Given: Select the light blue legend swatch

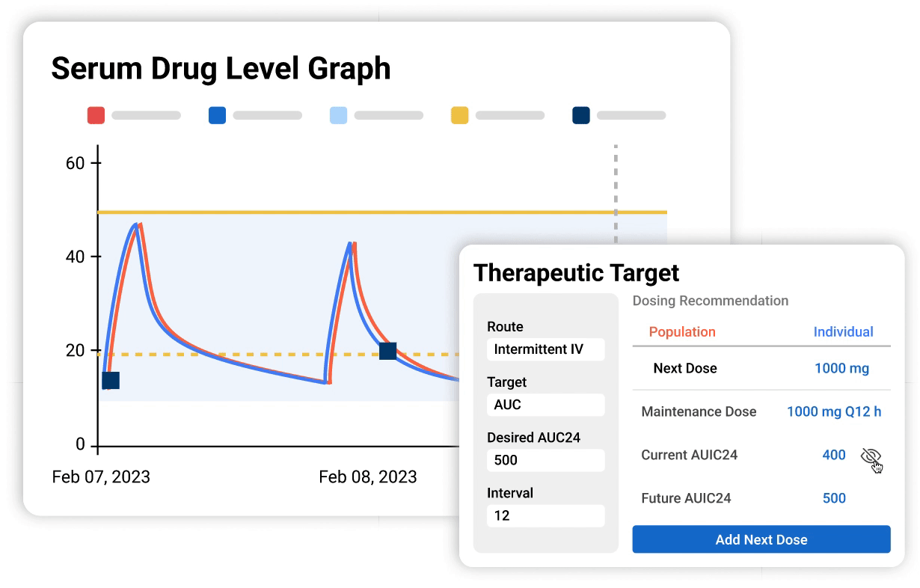Looking at the screenshot, I should [337, 114].
